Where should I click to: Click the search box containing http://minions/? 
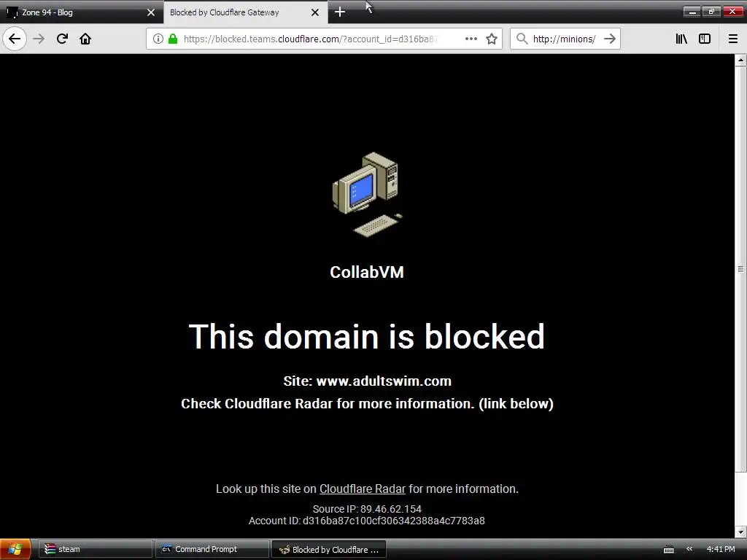(565, 39)
